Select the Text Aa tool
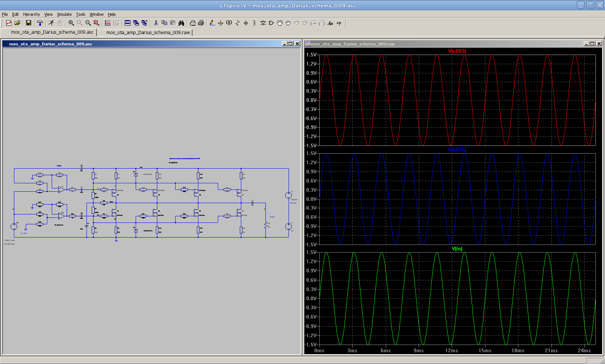This screenshot has height=364, width=605. tap(330, 23)
